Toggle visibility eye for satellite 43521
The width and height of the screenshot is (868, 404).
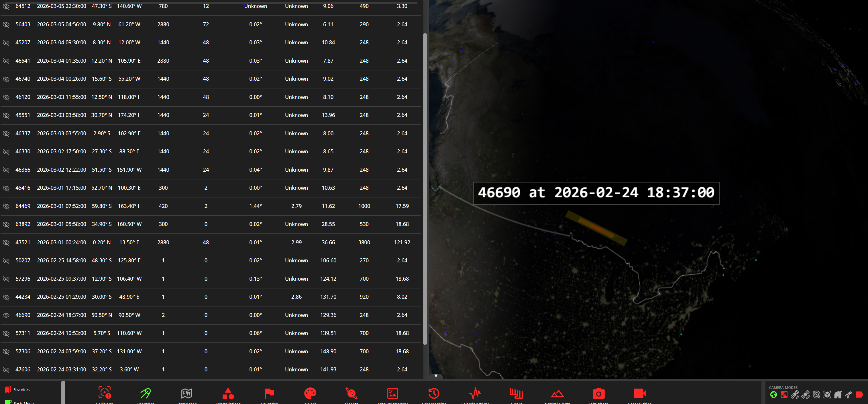(x=6, y=243)
